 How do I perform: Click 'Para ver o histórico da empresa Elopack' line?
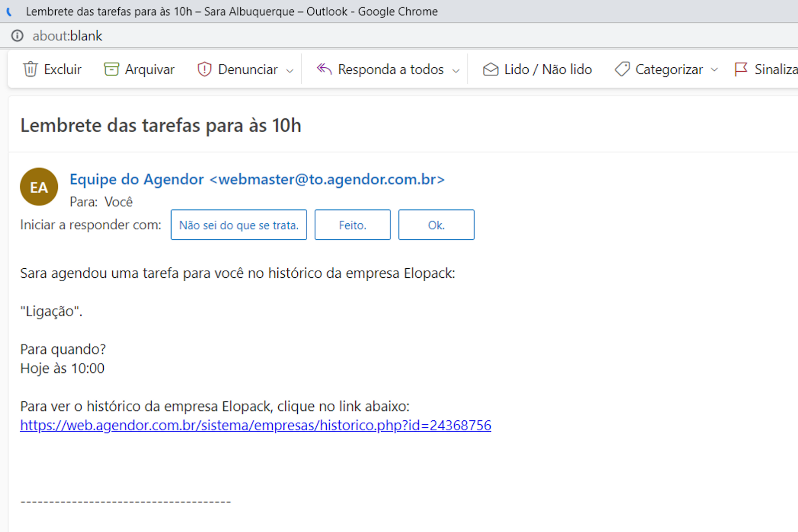point(215,406)
